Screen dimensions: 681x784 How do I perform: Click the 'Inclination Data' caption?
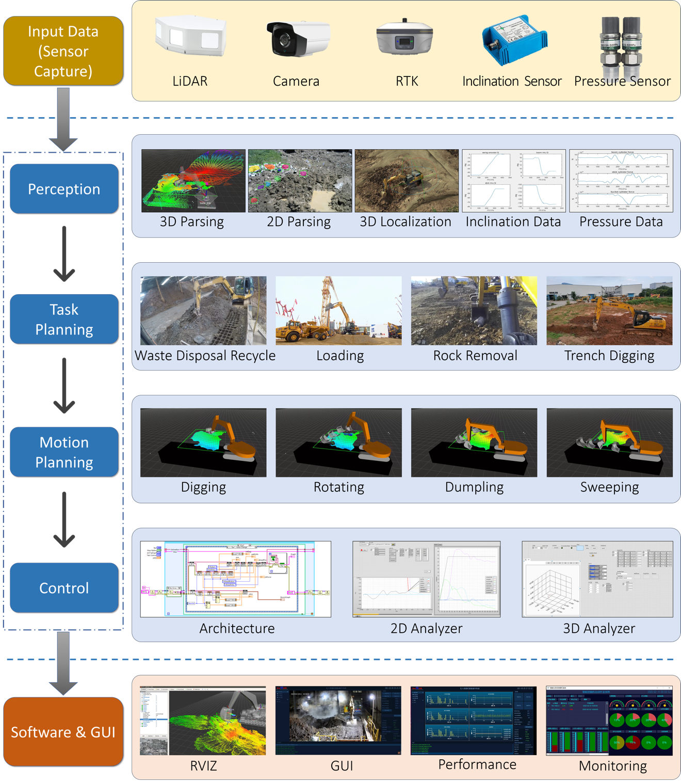click(513, 221)
